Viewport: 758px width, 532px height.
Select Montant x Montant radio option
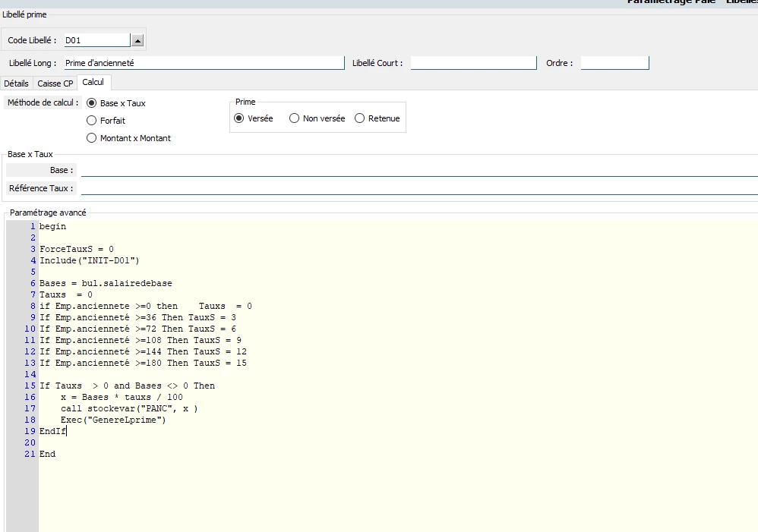pos(92,138)
